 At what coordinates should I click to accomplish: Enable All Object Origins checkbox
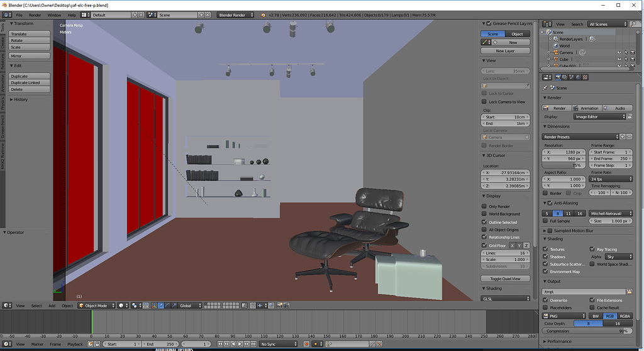coord(484,230)
